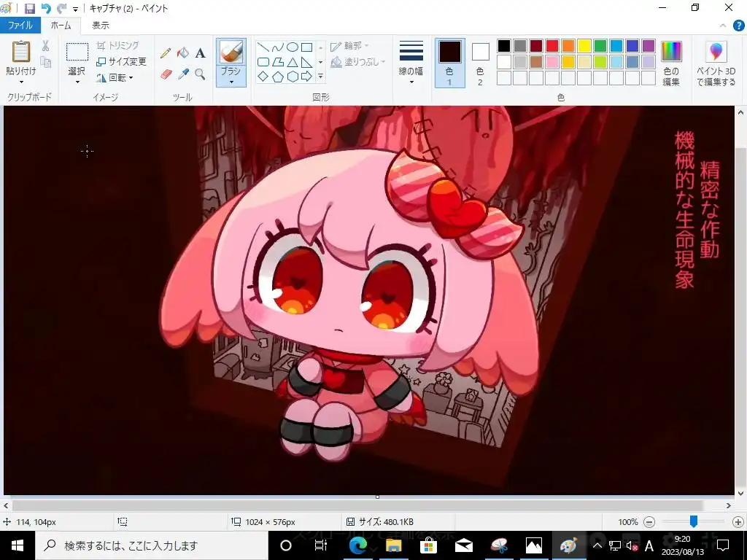Select the Right triangle shape
Viewport: 747px width, 560px height.
click(307, 62)
